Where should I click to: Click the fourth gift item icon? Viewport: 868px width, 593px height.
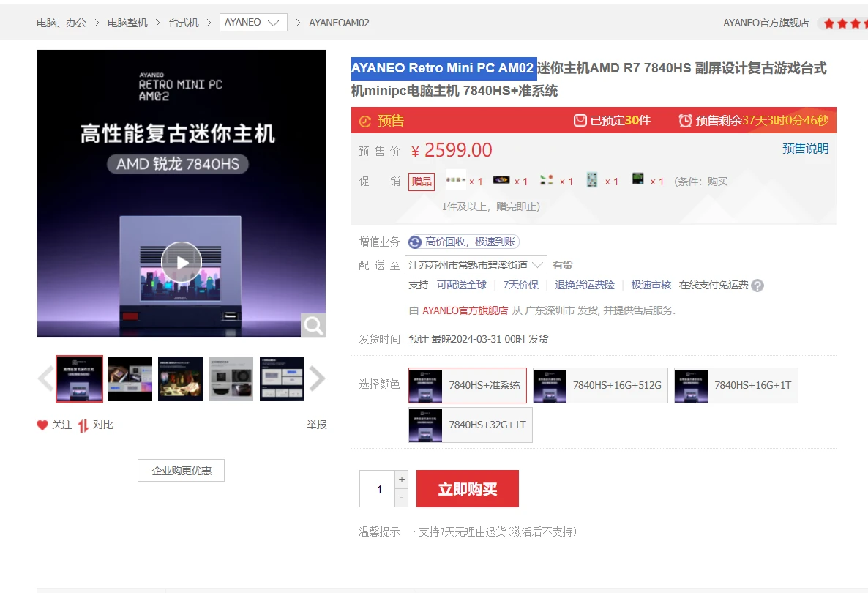(x=592, y=180)
